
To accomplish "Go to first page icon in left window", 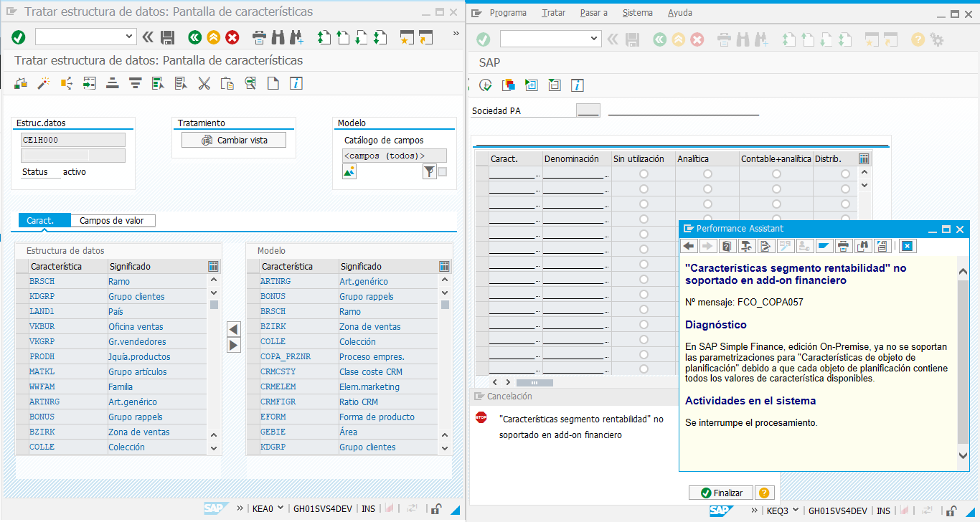I will tap(324, 37).
